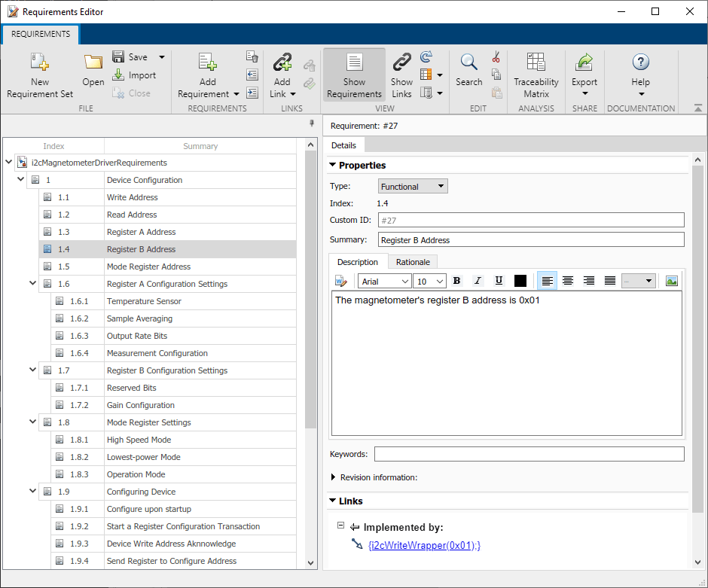Click the Add Link icon

pos(282,62)
